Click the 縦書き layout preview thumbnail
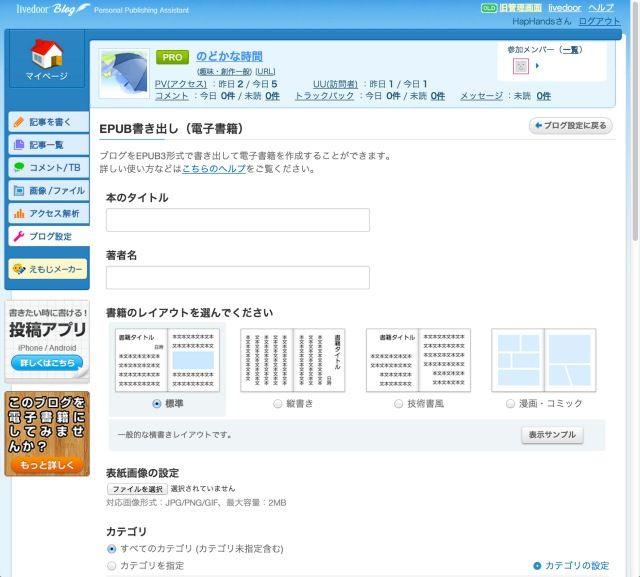The width and height of the screenshot is (640, 577). 293,360
